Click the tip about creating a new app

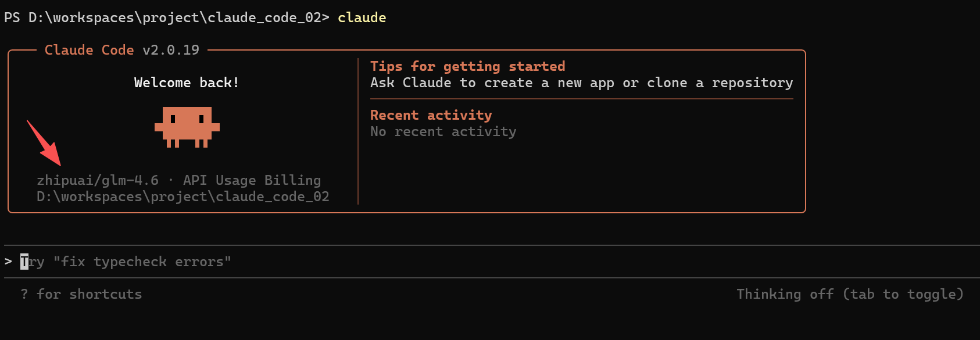pyautogui.click(x=581, y=83)
